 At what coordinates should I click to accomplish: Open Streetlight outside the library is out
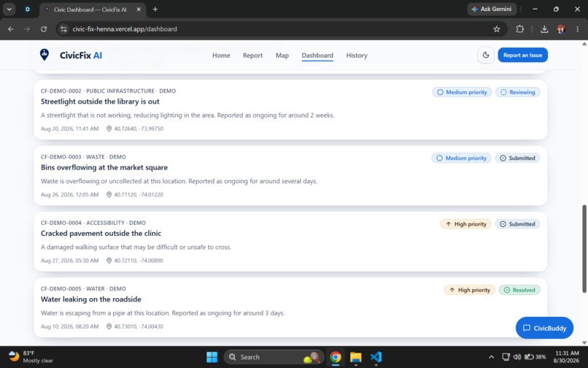coord(100,101)
